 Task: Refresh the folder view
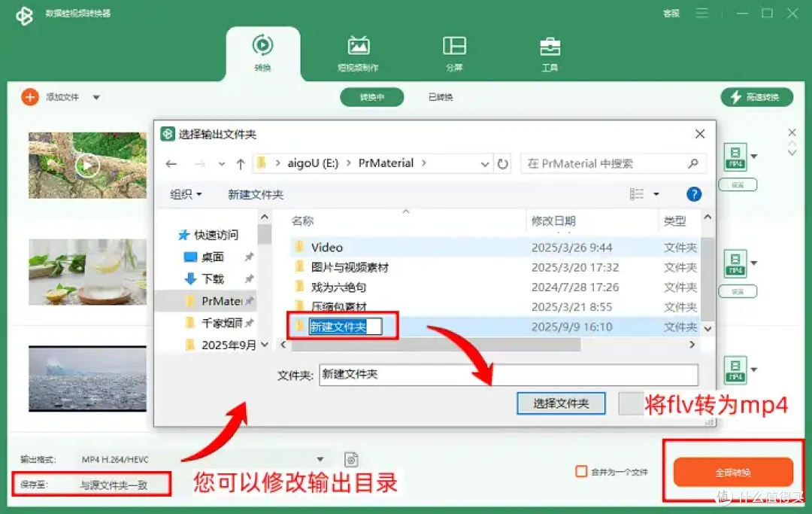(502, 164)
